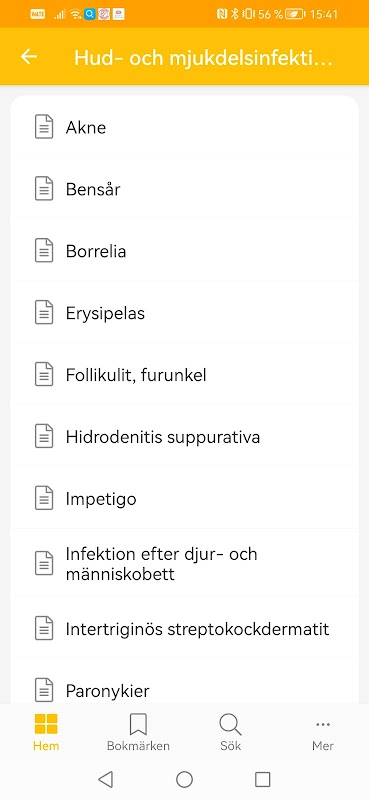The height and width of the screenshot is (800, 369).
Task: Open the Bokmärken bookmark tab
Action: pos(138,733)
